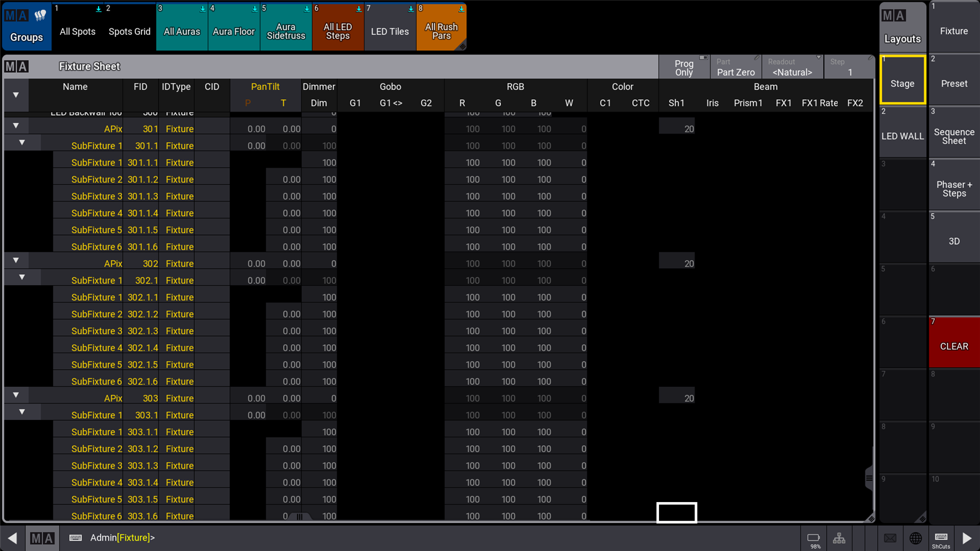Image resolution: width=980 pixels, height=551 pixels.
Task: Click the header collapse arrow beside Name
Action: (x=16, y=95)
